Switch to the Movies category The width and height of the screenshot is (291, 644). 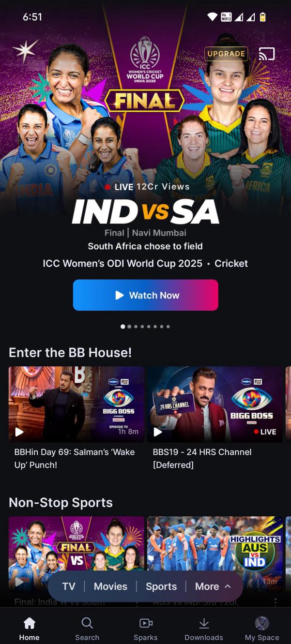point(110,586)
